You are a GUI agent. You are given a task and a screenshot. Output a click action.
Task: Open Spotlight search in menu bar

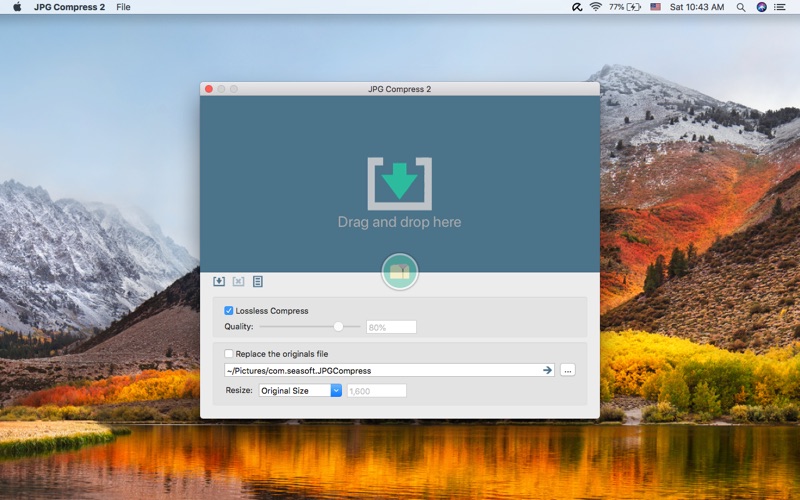[741, 7]
